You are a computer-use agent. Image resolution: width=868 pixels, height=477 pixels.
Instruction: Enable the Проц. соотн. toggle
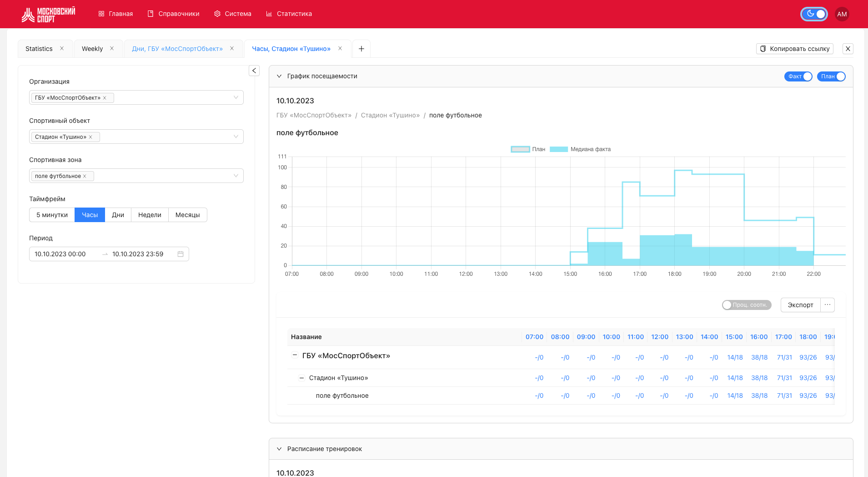pos(747,305)
